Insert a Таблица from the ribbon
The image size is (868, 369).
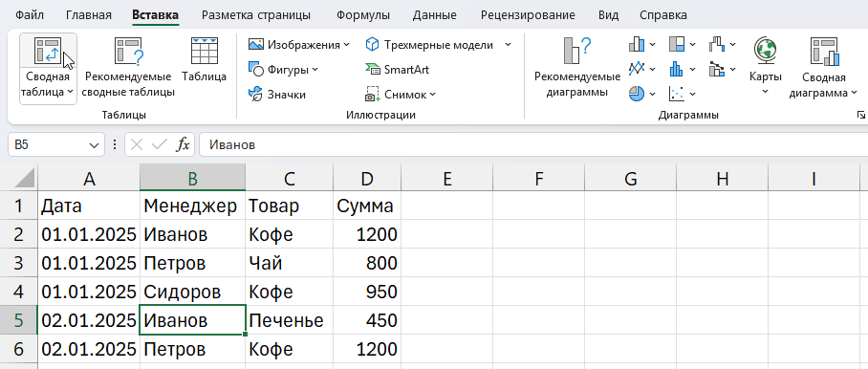point(205,60)
